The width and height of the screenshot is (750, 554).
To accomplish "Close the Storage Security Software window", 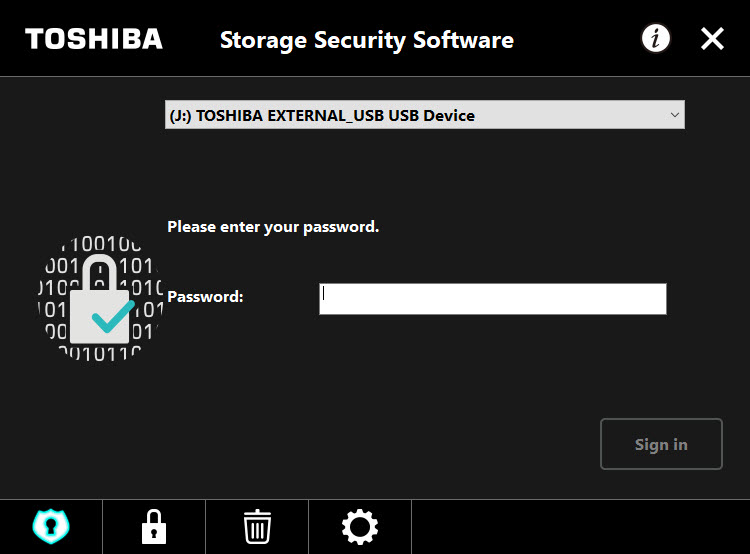I will (x=712, y=38).
